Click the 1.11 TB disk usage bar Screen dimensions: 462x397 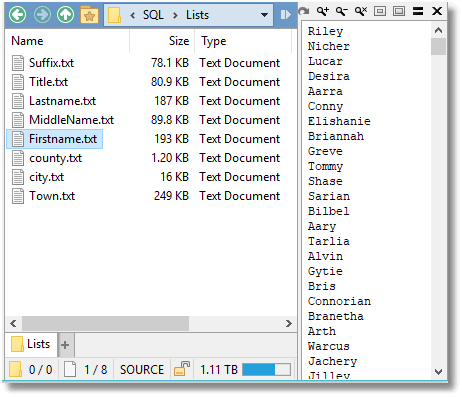[x=266, y=369]
